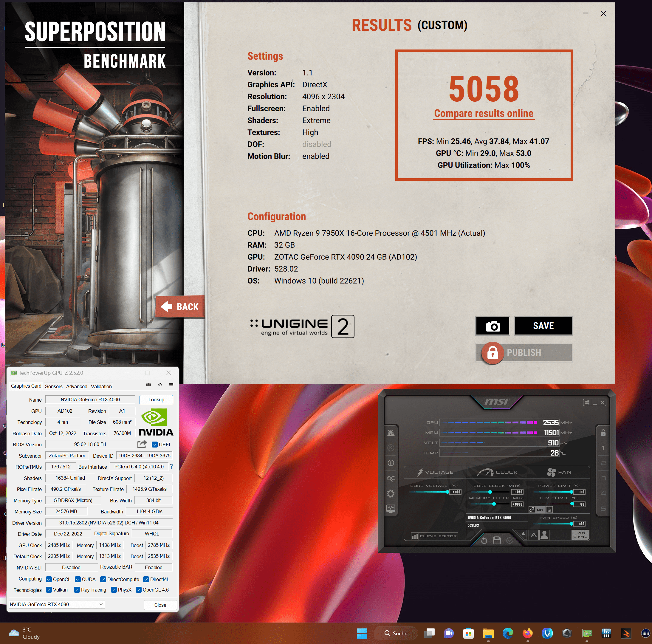Image resolution: width=652 pixels, height=644 pixels.
Task: Switch to the Sensors tab in GPU-Z
Action: point(54,386)
